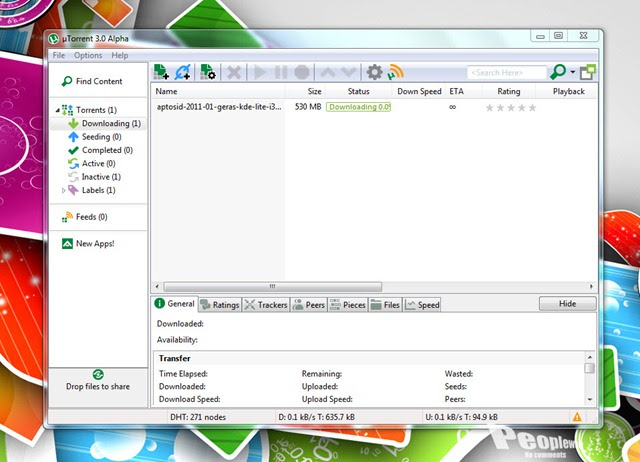Switch to the Ratings tab
The height and width of the screenshot is (462, 640).
click(220, 305)
